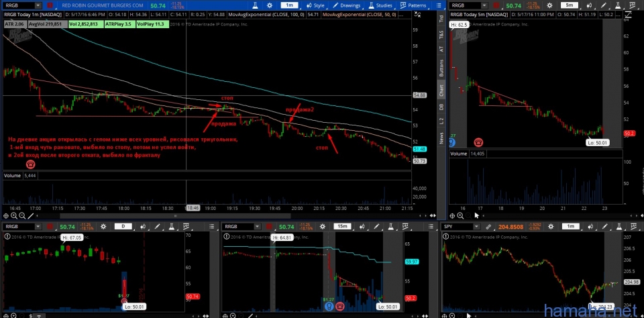Open studies flask icon in daily chart

[x=171, y=226]
